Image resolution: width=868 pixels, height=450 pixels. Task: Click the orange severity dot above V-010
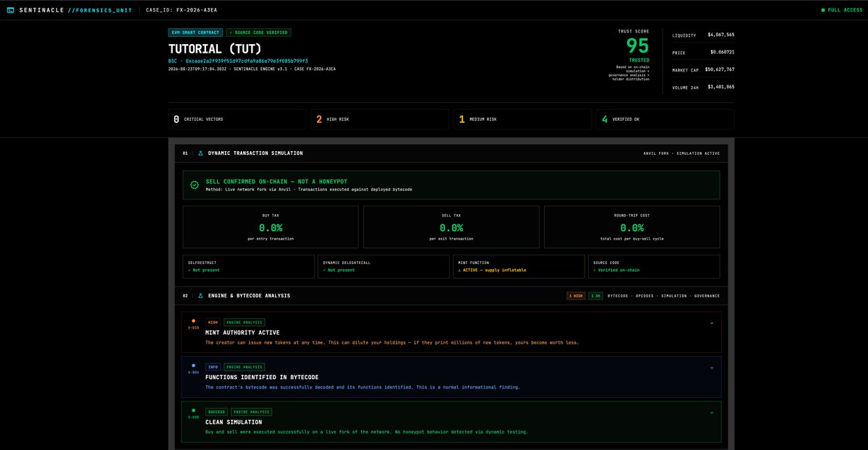click(193, 320)
